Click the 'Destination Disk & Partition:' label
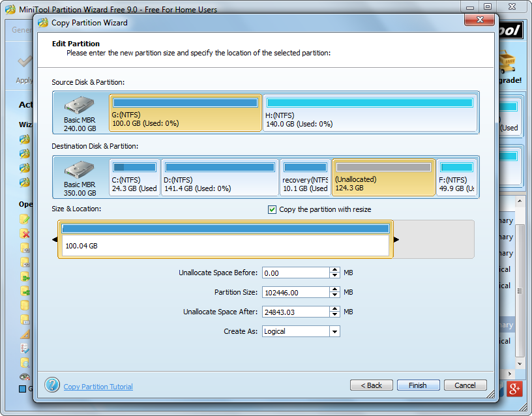Viewport: 532px width, 416px height. tap(95, 146)
